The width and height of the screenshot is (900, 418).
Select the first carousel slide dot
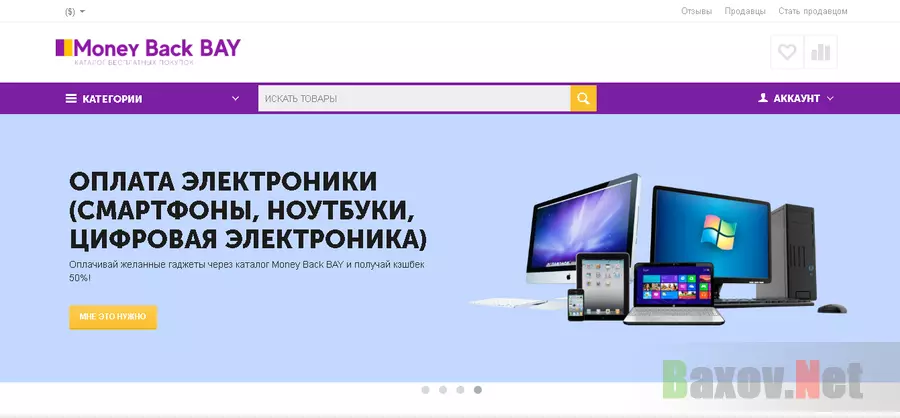pyautogui.click(x=425, y=390)
